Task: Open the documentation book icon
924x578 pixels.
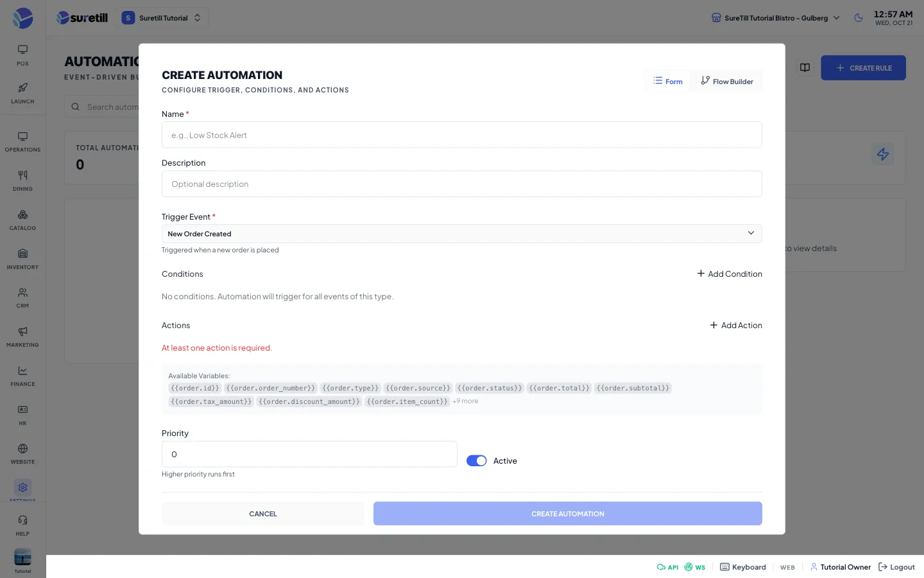Action: click(805, 67)
